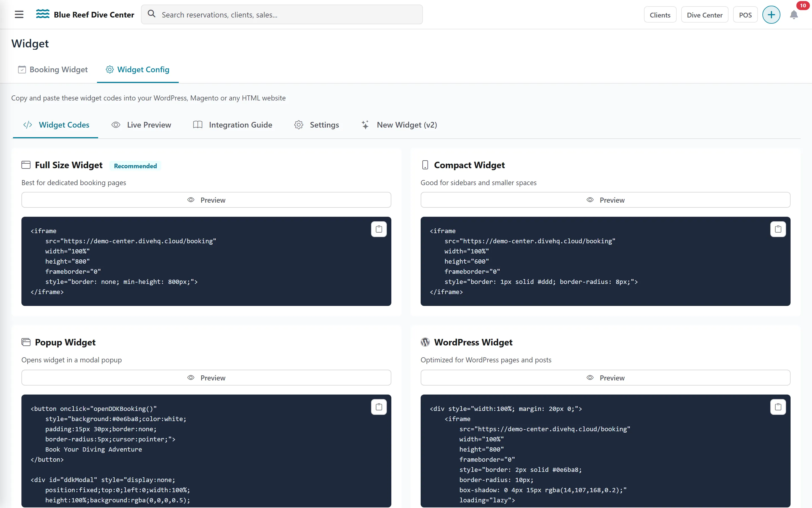Open the notifications bell
812x508 pixels.
point(794,15)
